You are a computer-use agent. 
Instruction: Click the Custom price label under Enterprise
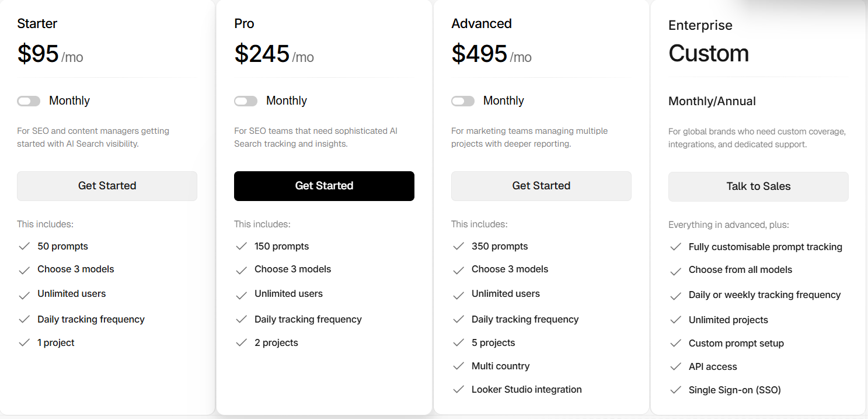coord(709,53)
